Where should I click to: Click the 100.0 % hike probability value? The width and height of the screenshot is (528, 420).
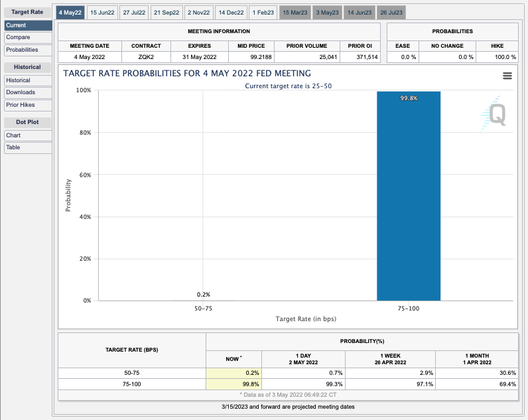tap(505, 57)
